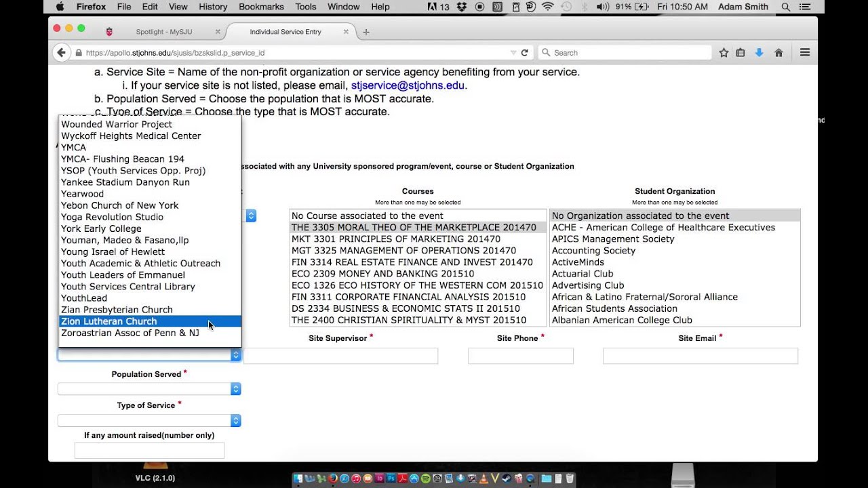Click the Site Phone input field
The width and height of the screenshot is (868, 488).
521,356
